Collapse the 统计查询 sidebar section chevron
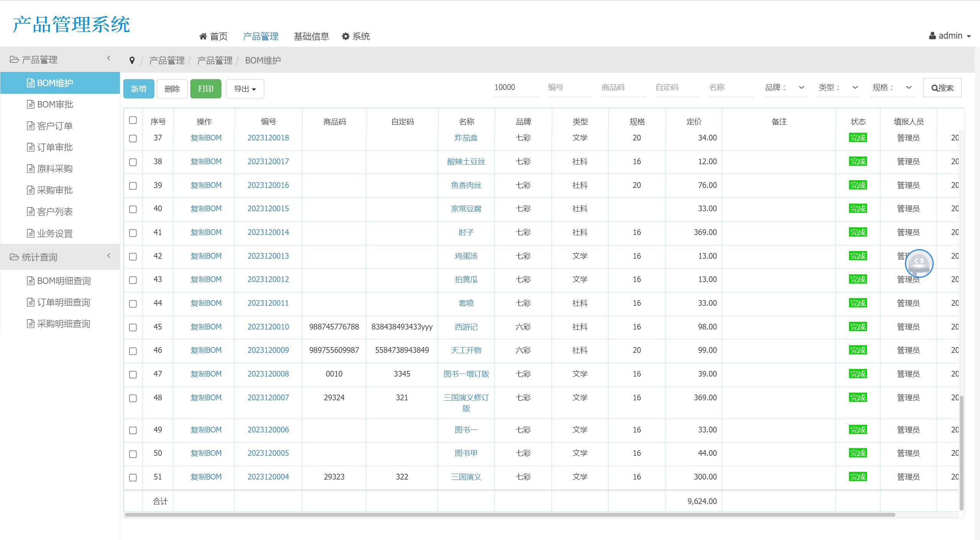Viewport: 980px width, 540px height. (x=109, y=255)
